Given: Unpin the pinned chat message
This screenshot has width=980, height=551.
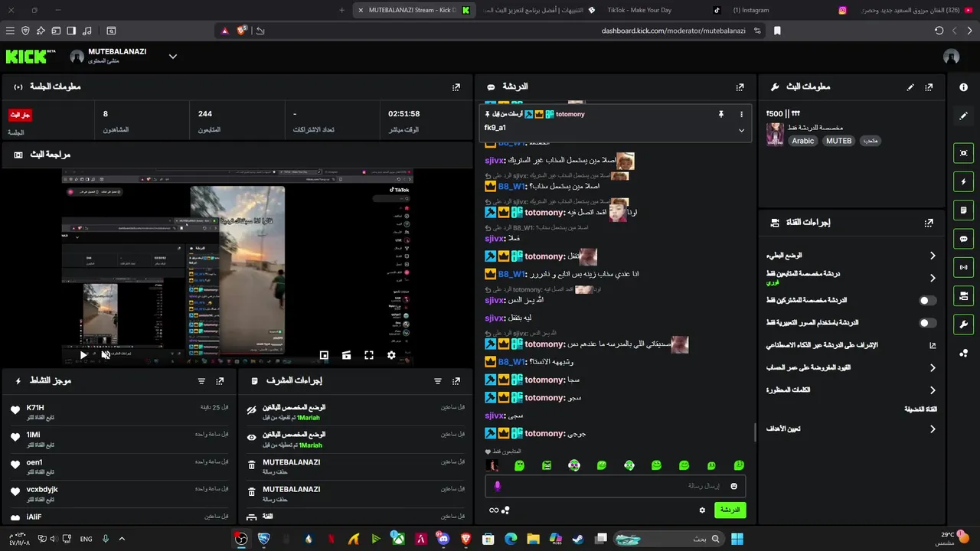Looking at the screenshot, I should (720, 114).
